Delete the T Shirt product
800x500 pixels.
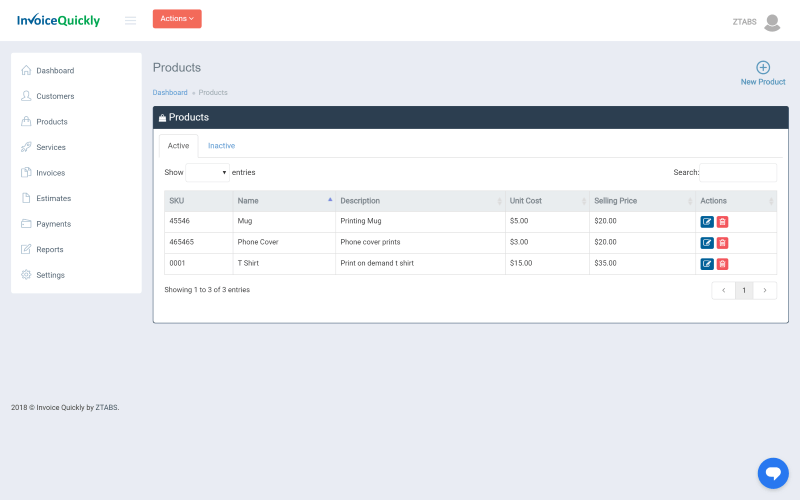(x=722, y=264)
